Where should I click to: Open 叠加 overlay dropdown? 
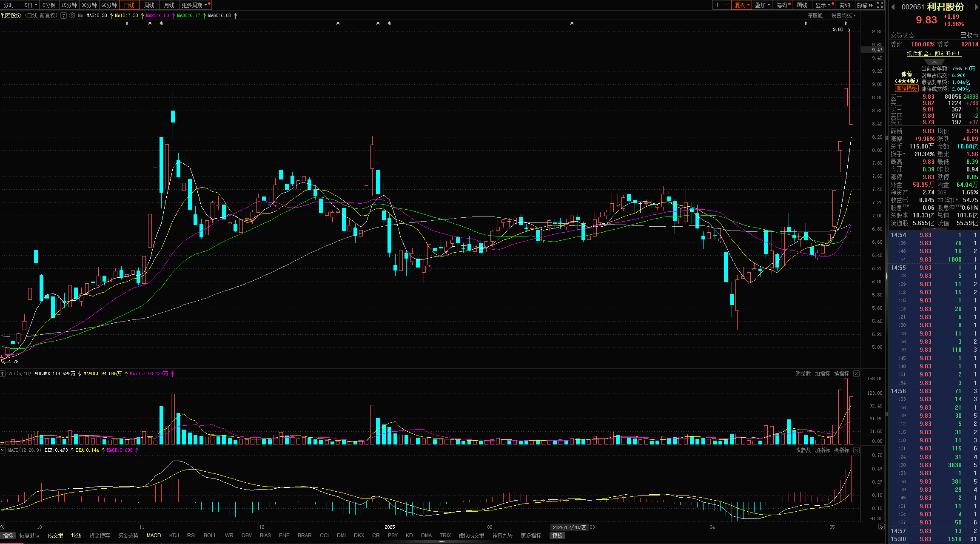click(x=763, y=5)
